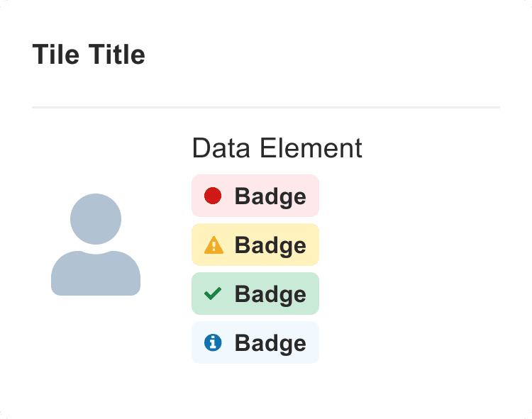Viewport: 532px width, 419px height.
Task: Click the avatar's shoulders shape
Action: coord(96,275)
